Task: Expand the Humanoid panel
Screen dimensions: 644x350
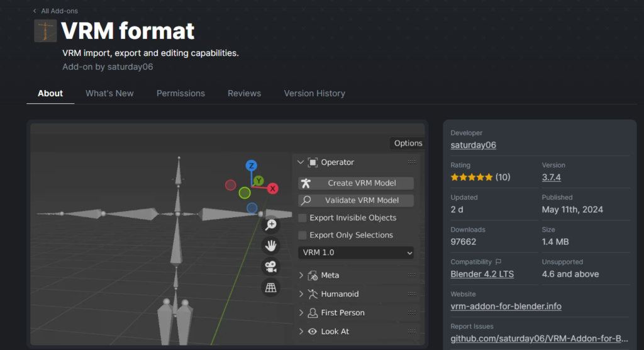Action: (x=301, y=294)
